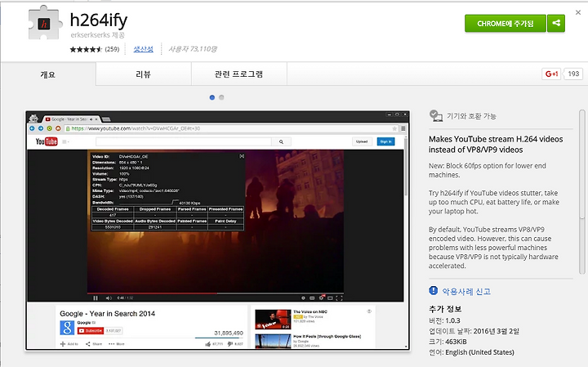588x367 pixels.
Task: Switch to the 개요 tab
Action: click(48, 74)
